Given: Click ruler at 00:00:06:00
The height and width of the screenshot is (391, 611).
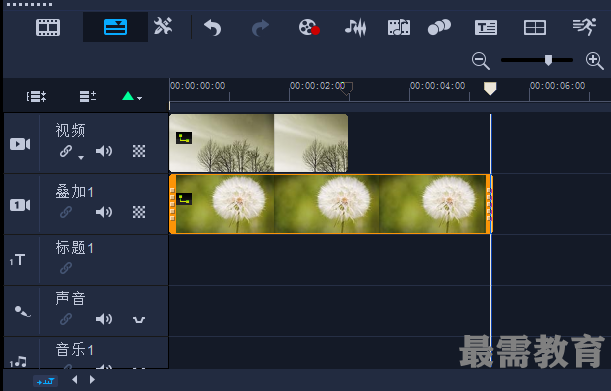Looking at the screenshot, I should tap(557, 86).
